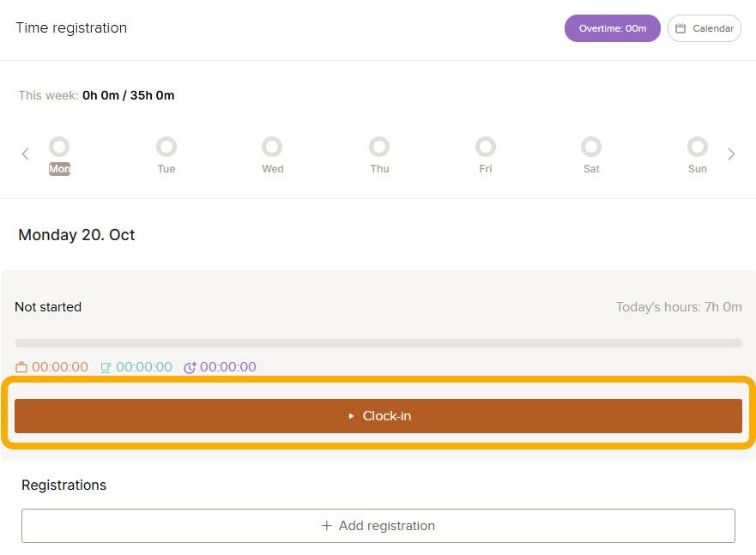Click the calendar icon in the header
The width and height of the screenshot is (756, 555).
pos(680,28)
